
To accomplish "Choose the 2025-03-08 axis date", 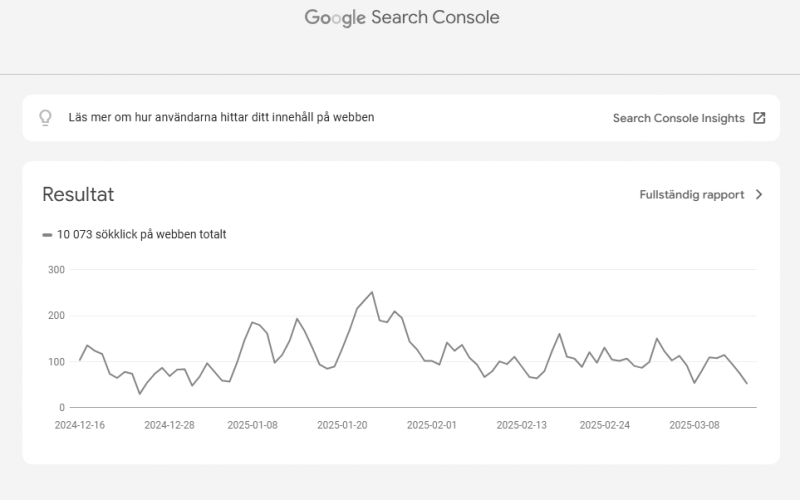I will pos(693,425).
